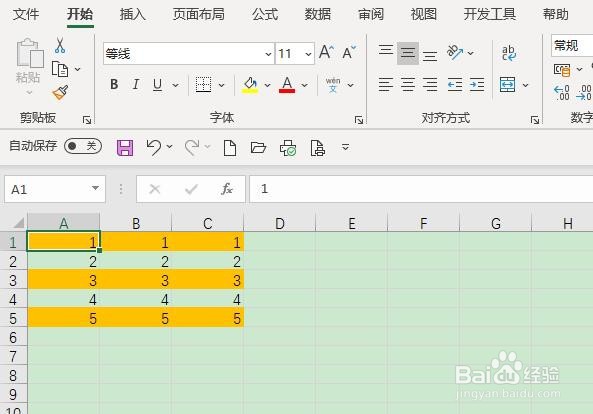Click the accounting number format icon
The image size is (593, 414).
point(562,70)
